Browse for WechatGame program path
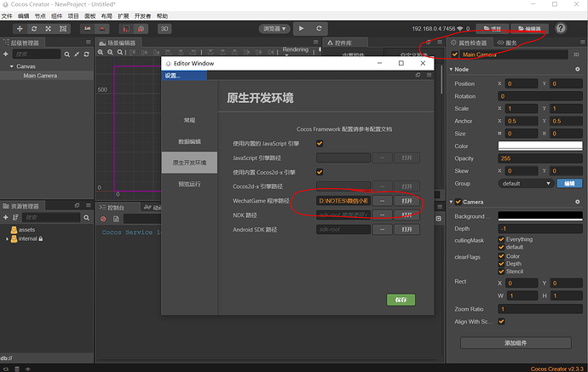588x372 pixels. coord(382,201)
